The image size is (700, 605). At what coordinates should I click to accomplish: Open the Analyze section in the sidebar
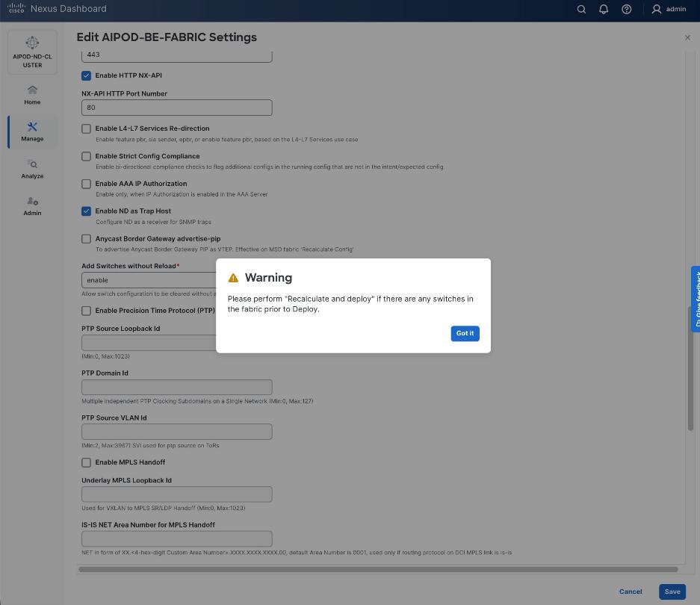[x=32, y=170]
